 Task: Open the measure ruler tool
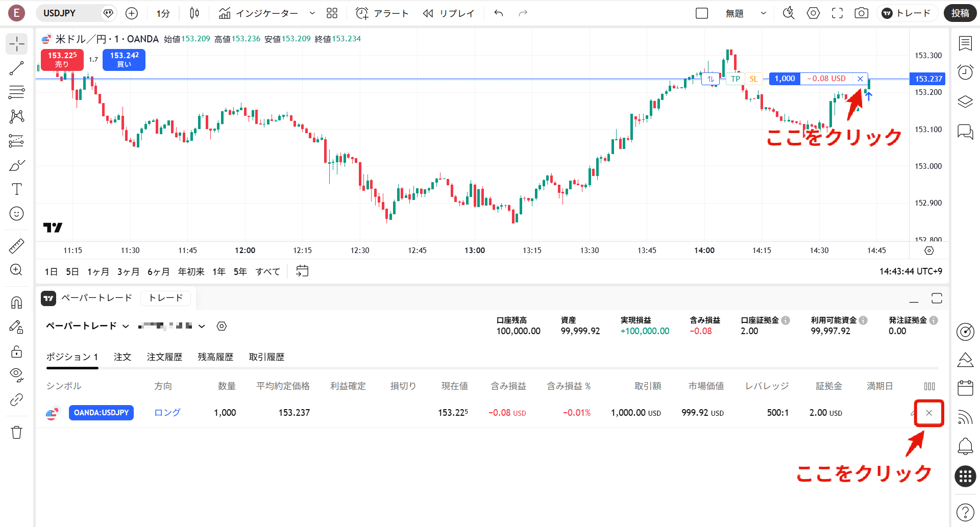17,245
